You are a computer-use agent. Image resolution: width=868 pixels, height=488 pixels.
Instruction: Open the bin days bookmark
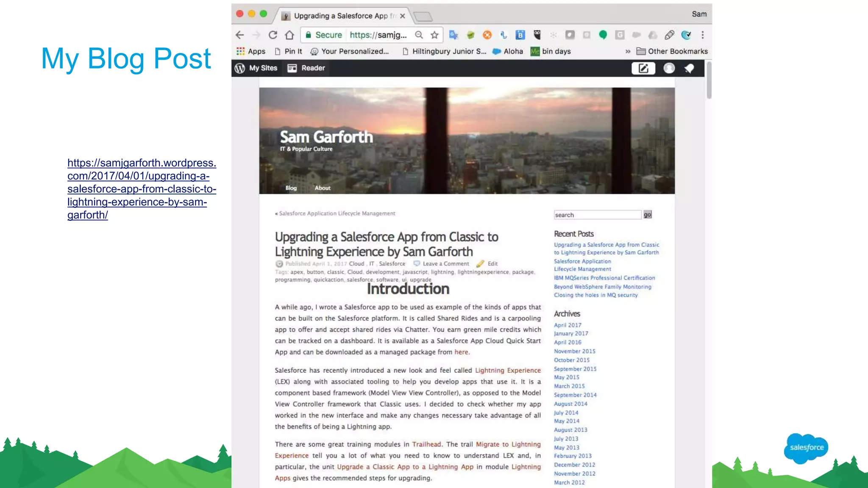(x=551, y=51)
